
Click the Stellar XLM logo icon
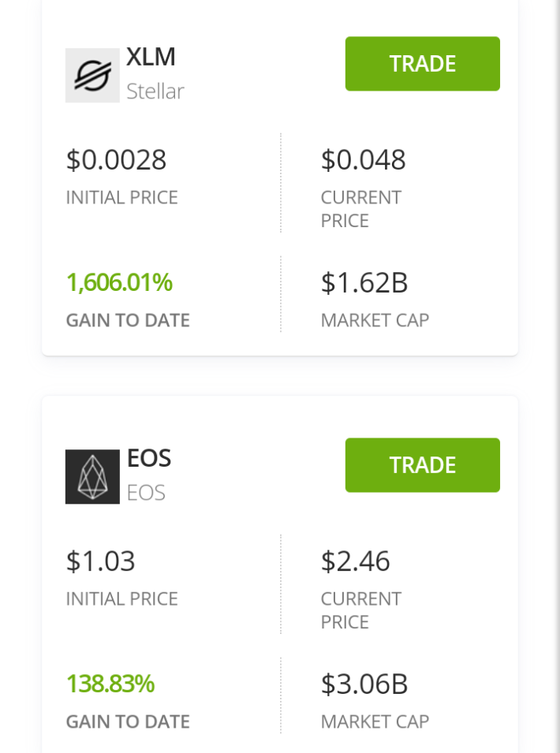coord(92,76)
